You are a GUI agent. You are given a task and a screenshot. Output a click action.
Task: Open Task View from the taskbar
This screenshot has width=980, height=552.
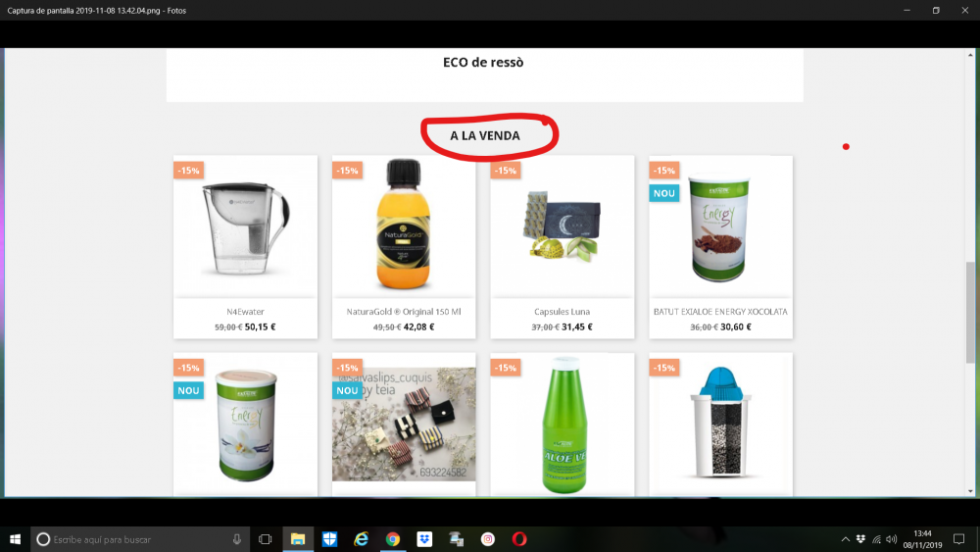[x=265, y=539]
